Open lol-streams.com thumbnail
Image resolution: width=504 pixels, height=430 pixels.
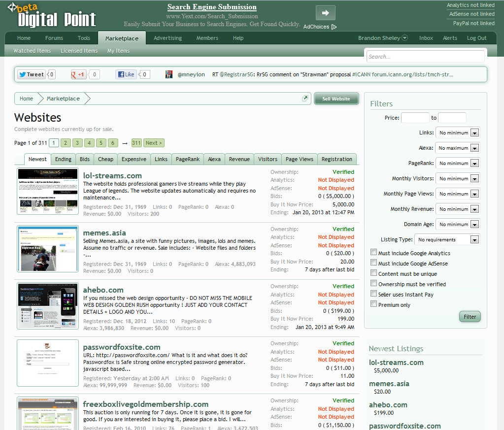48,191
